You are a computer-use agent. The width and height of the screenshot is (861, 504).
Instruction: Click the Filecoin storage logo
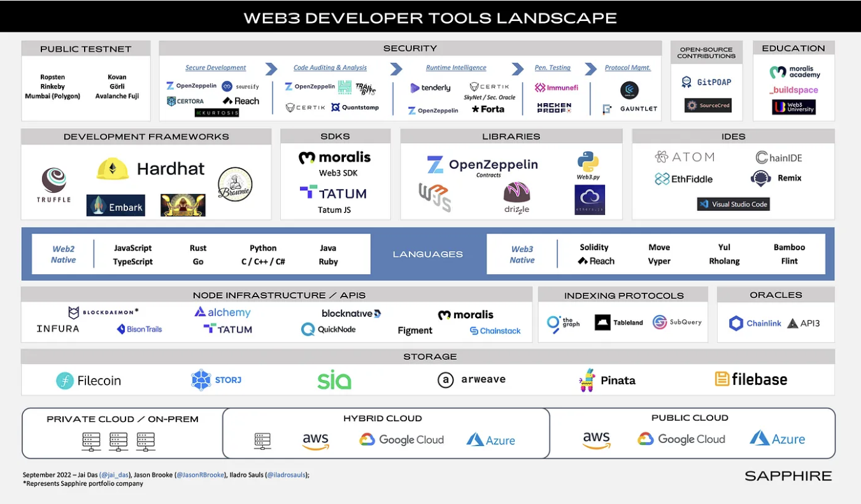pyautogui.click(x=88, y=381)
